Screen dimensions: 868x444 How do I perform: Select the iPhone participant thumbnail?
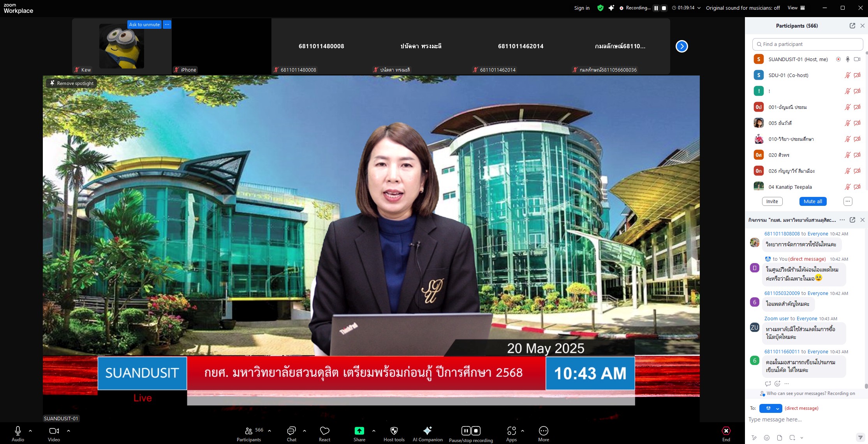221,46
